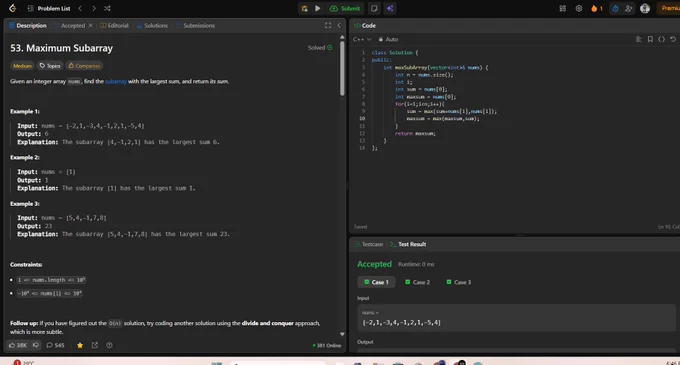Click the share link icon
This screenshot has width=680, height=365.
[95, 345]
